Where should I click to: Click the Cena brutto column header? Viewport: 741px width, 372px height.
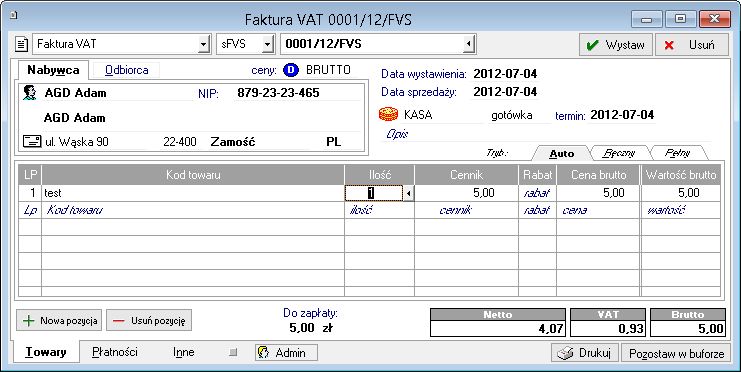(x=599, y=175)
